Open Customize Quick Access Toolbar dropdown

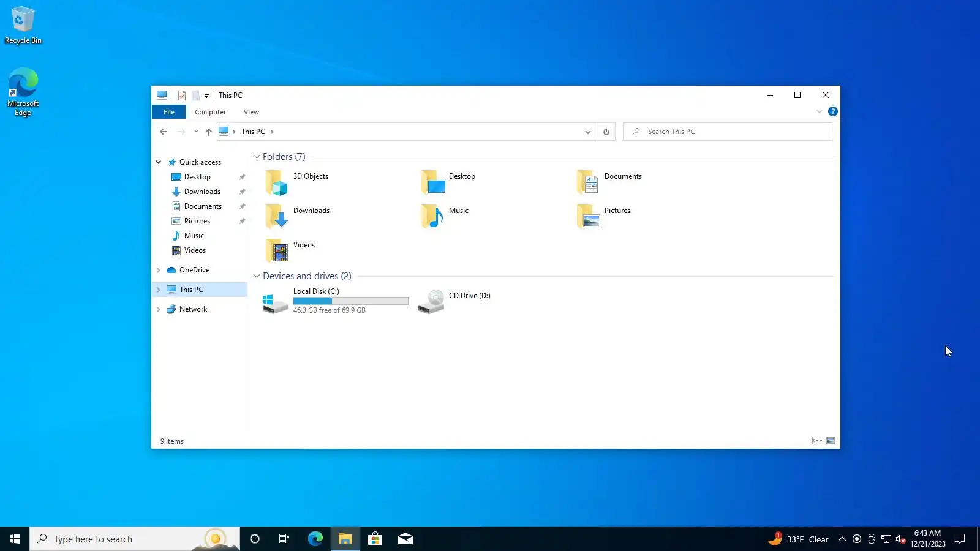pos(207,96)
